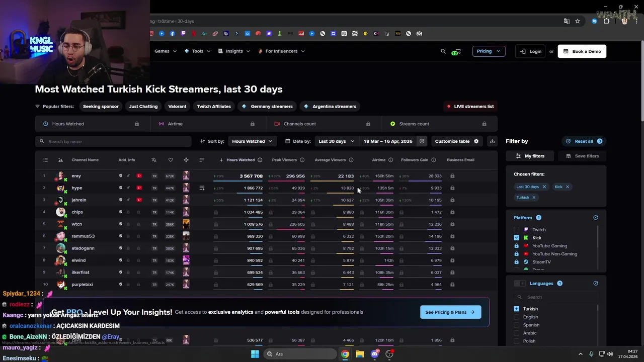Viewport: 644px width, 362px height.
Task: Check the Arabic language checkbox
Action: tap(516, 333)
